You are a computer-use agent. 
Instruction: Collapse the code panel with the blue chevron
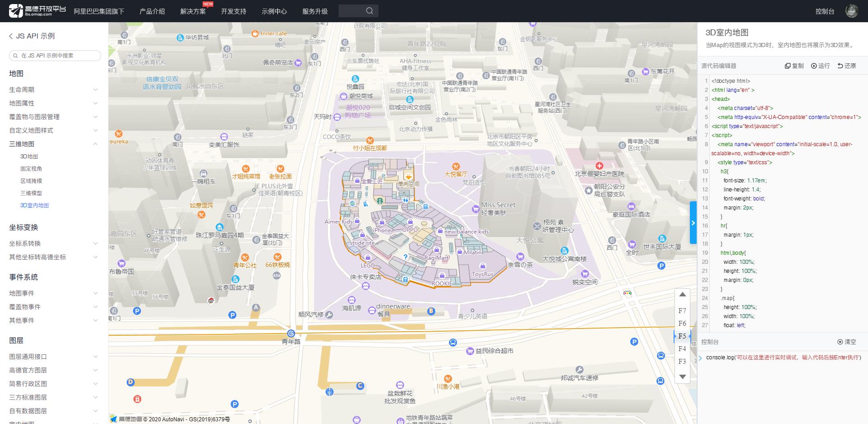tap(693, 223)
